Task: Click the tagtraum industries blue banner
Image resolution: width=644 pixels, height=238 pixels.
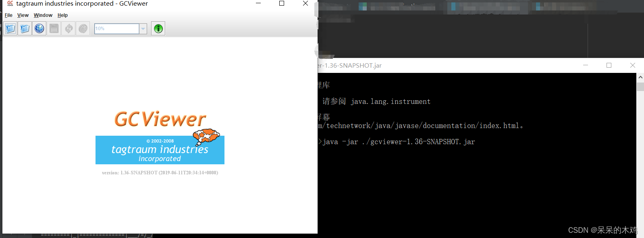Action: point(160,150)
